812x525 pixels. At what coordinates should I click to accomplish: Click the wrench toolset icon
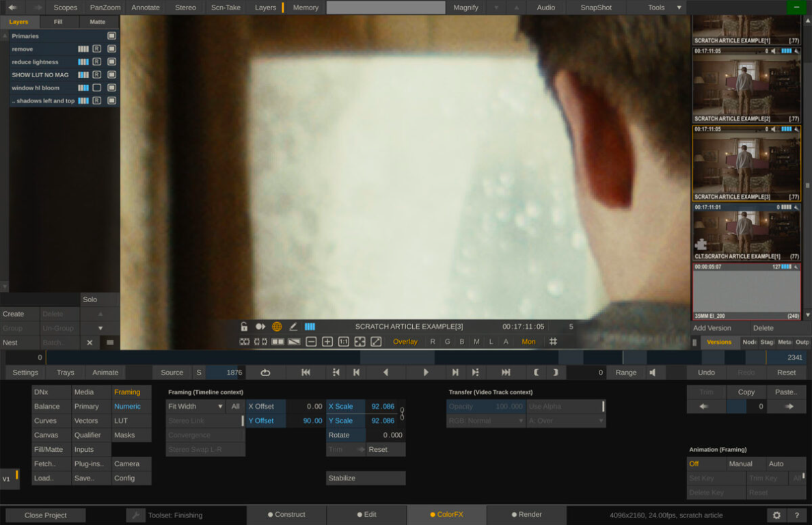tap(135, 515)
